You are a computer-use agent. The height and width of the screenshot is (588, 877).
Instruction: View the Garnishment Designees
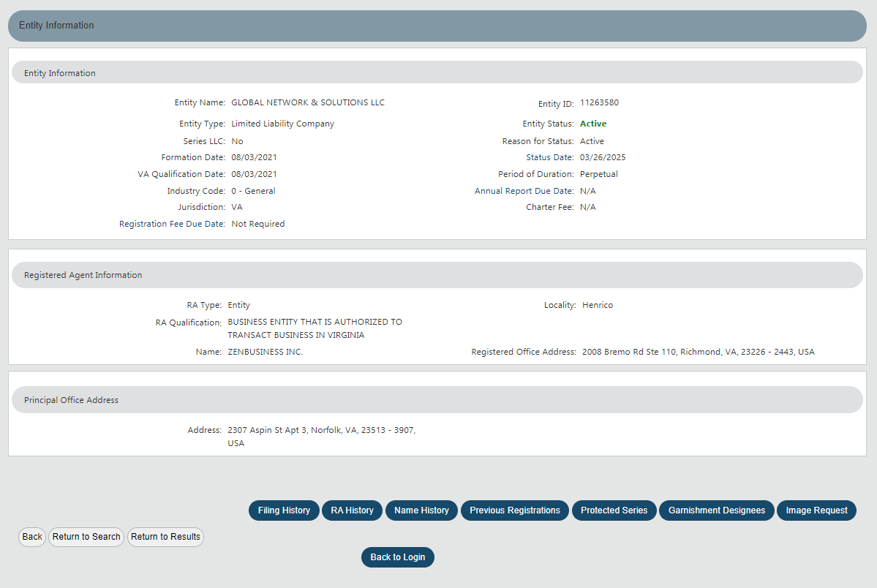point(716,510)
